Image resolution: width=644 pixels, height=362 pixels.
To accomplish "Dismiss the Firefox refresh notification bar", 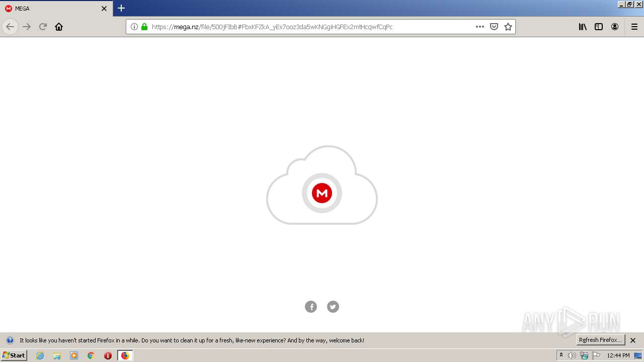I will [x=633, y=340].
